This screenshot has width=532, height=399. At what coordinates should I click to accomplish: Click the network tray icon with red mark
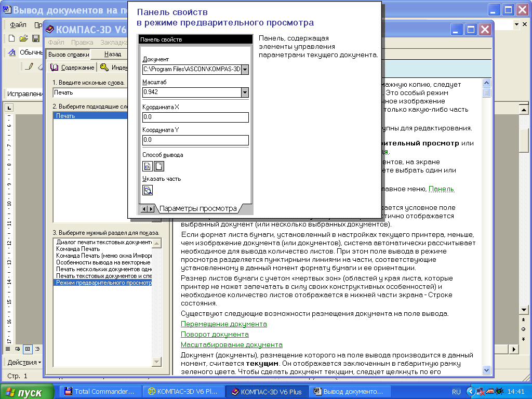480,392
